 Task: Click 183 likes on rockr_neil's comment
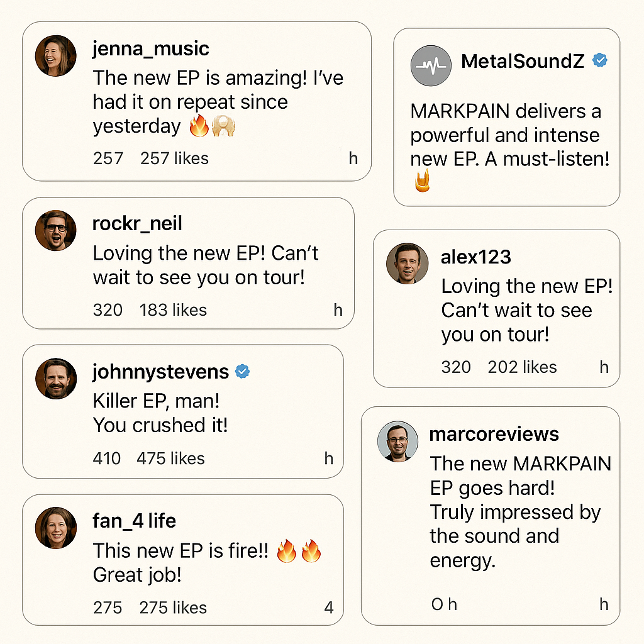click(x=173, y=310)
